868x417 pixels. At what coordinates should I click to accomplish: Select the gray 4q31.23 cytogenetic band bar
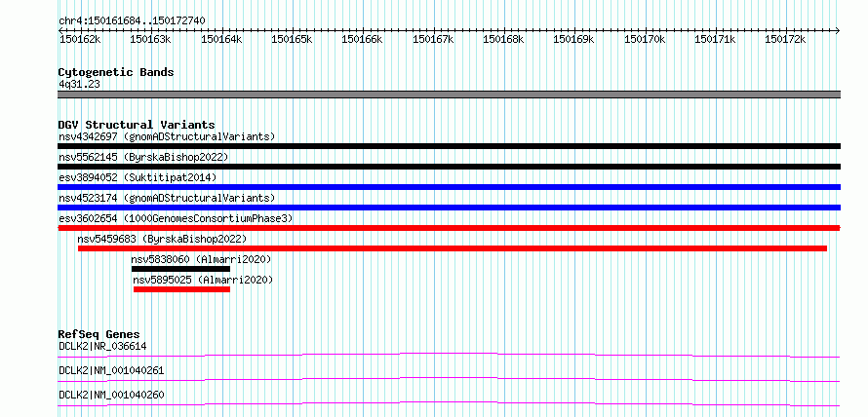pyautogui.click(x=449, y=95)
